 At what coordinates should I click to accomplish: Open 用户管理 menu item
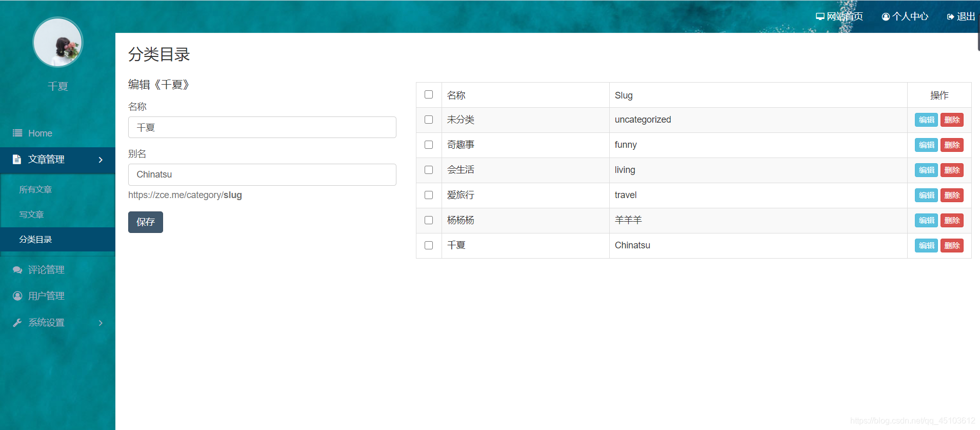pos(57,296)
